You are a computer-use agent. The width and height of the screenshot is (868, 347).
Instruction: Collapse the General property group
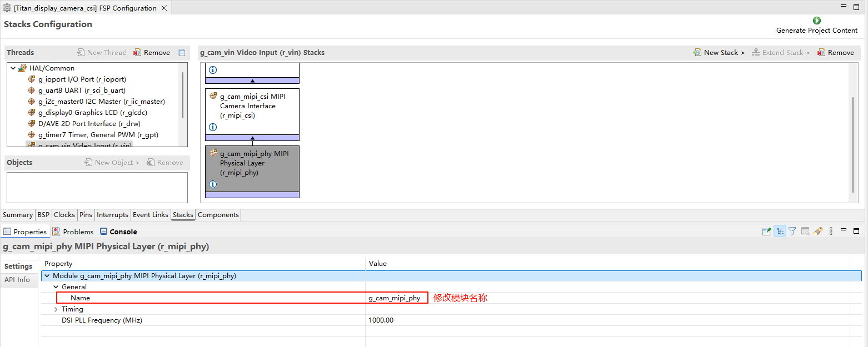tap(56, 287)
